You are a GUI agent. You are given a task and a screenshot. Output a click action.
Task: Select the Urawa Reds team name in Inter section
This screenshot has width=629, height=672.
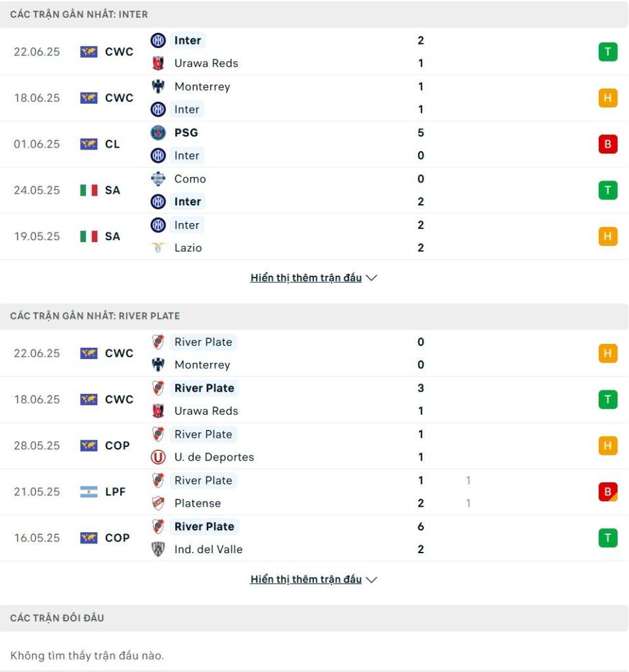point(206,63)
